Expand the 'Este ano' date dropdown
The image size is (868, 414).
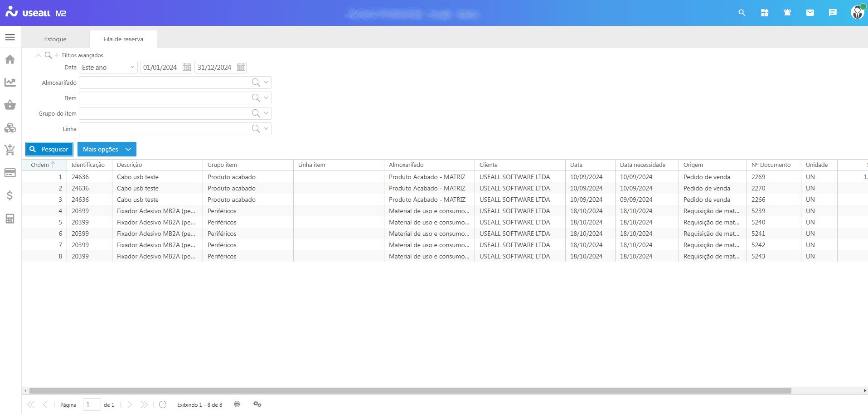[132, 67]
